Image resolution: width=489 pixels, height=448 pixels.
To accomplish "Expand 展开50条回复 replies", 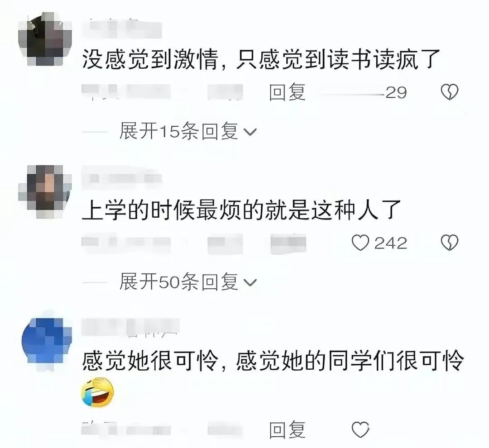I will pyautogui.click(x=179, y=282).
